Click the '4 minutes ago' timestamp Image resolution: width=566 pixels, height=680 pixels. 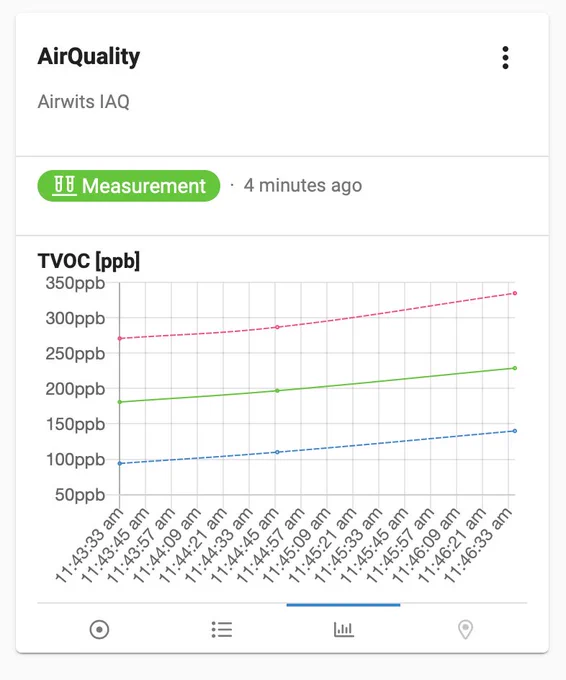pos(303,186)
